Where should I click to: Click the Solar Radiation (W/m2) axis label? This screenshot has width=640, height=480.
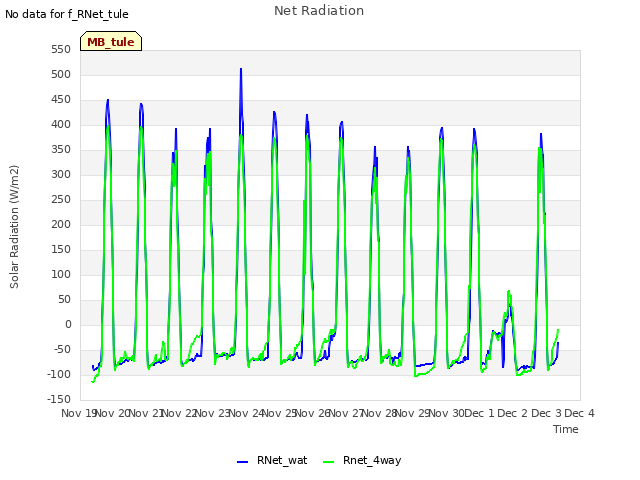[14, 227]
